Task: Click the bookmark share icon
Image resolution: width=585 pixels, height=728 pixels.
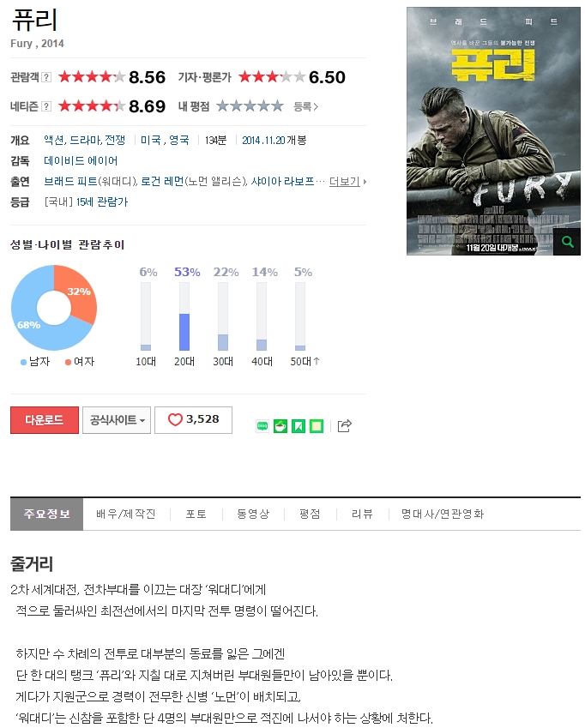Action: [299, 426]
